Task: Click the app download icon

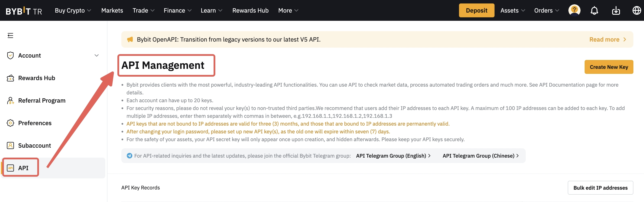Action: tap(616, 10)
